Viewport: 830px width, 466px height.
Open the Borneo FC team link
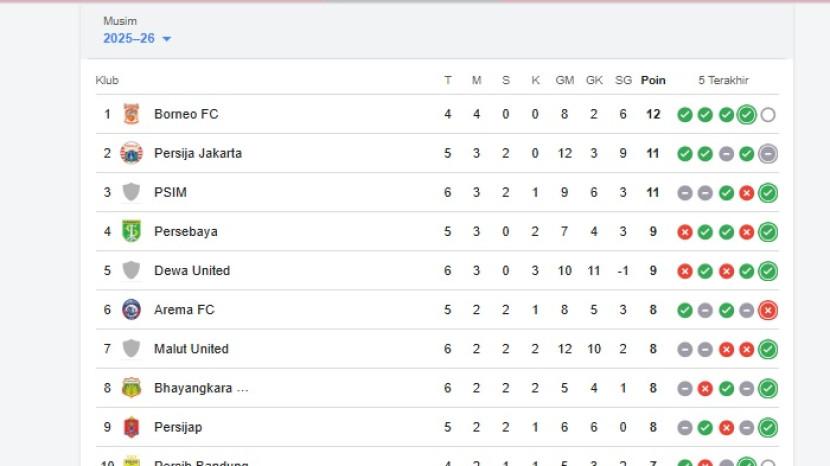[x=186, y=114]
